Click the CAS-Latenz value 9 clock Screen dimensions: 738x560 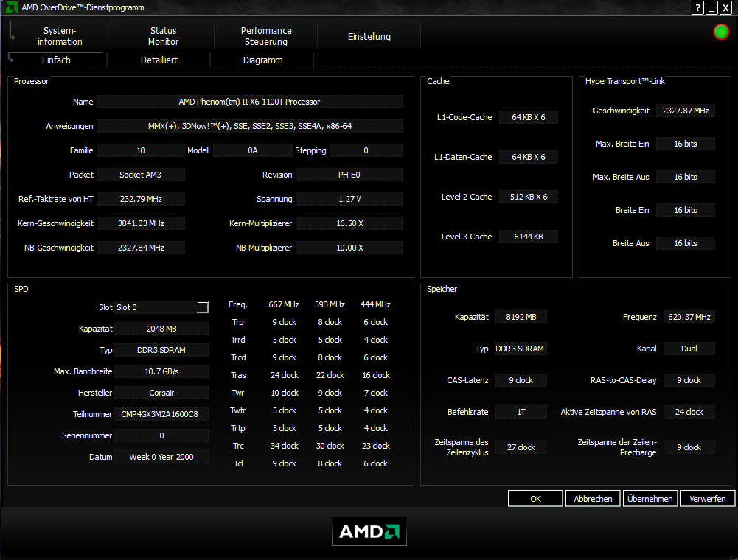[x=521, y=379]
